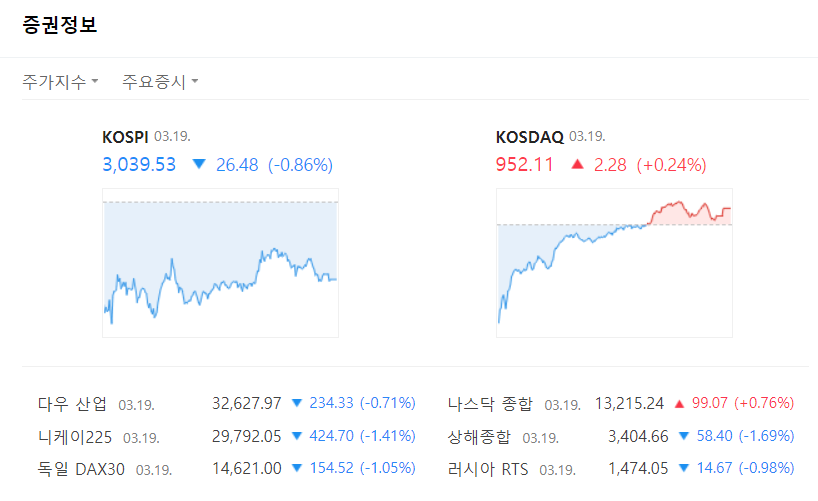Click KOSDAQ value 952.11

pos(524,164)
